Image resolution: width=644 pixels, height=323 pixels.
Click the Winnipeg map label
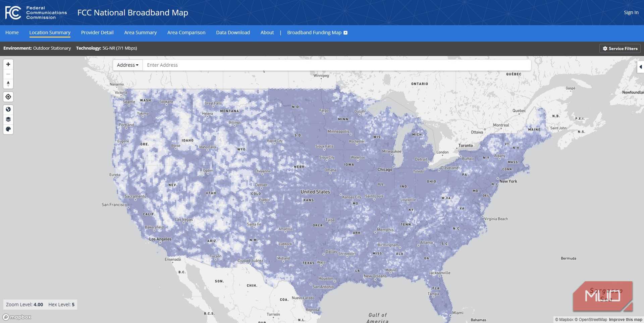(x=321, y=76)
